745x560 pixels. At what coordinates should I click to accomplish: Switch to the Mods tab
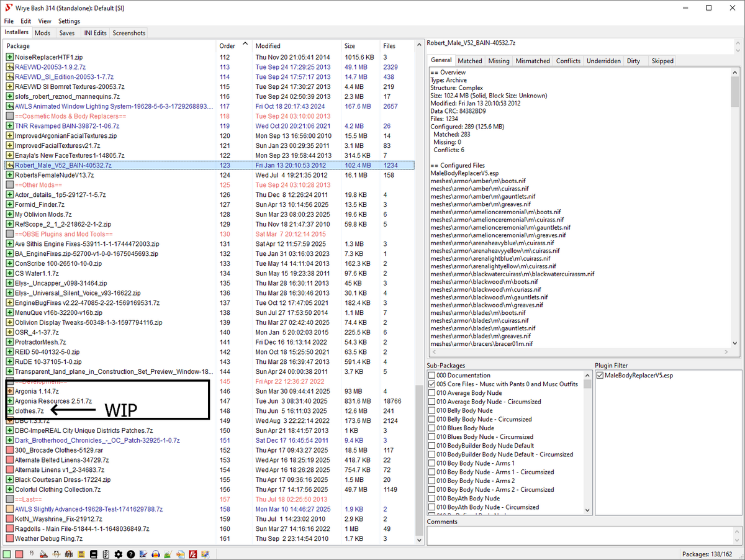[43, 33]
